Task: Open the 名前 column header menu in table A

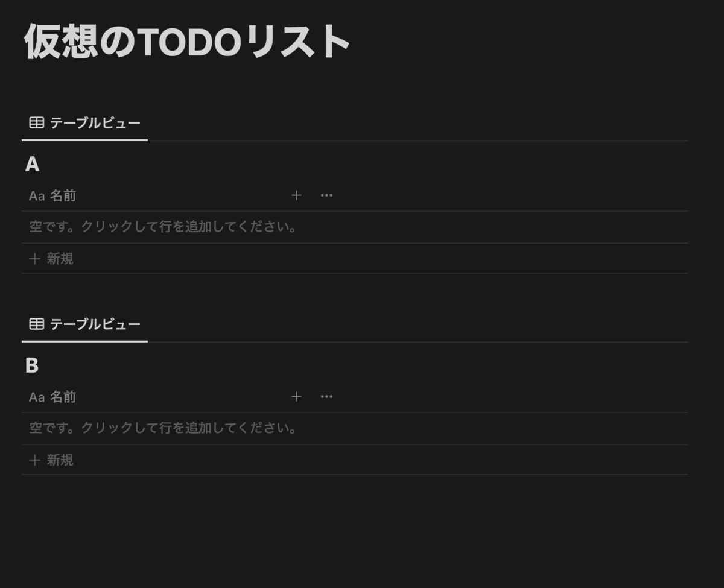Action: [x=63, y=195]
